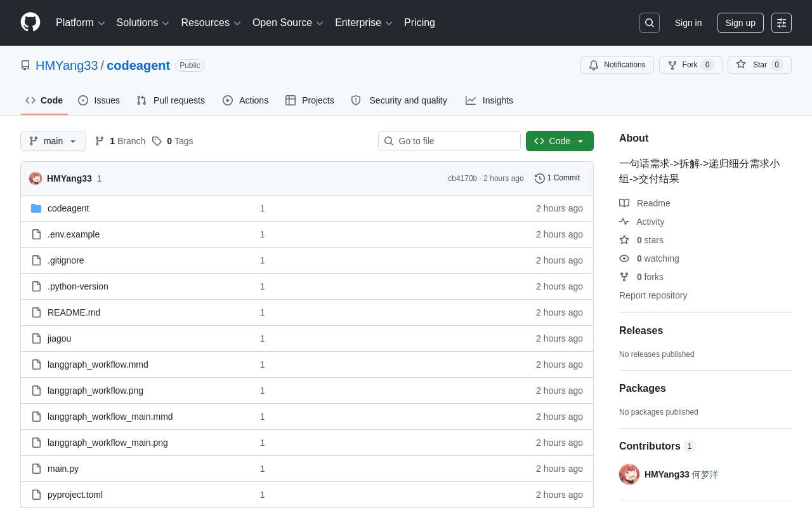Viewport: 812px width, 508px height.
Task: Click the tag icon beside 0 Tags
Action: [x=157, y=141]
